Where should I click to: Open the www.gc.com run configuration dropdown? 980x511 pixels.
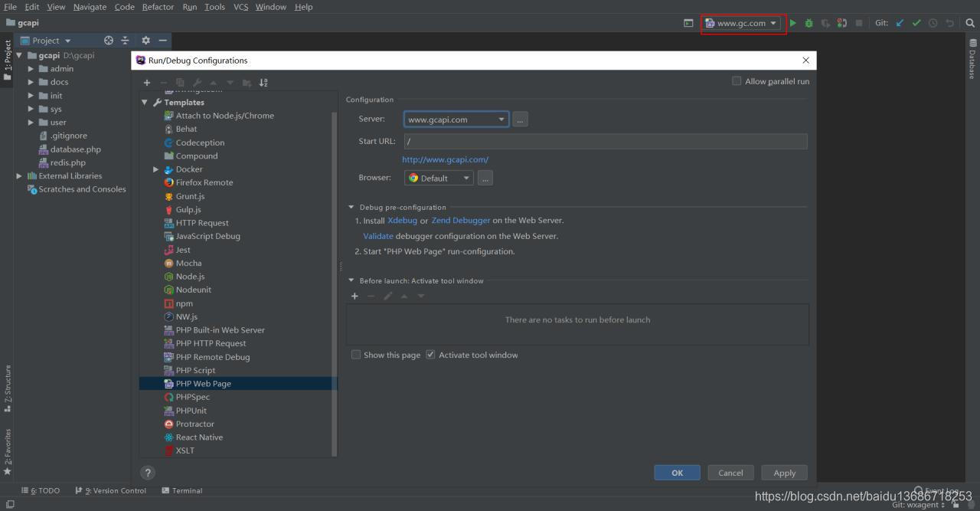743,23
